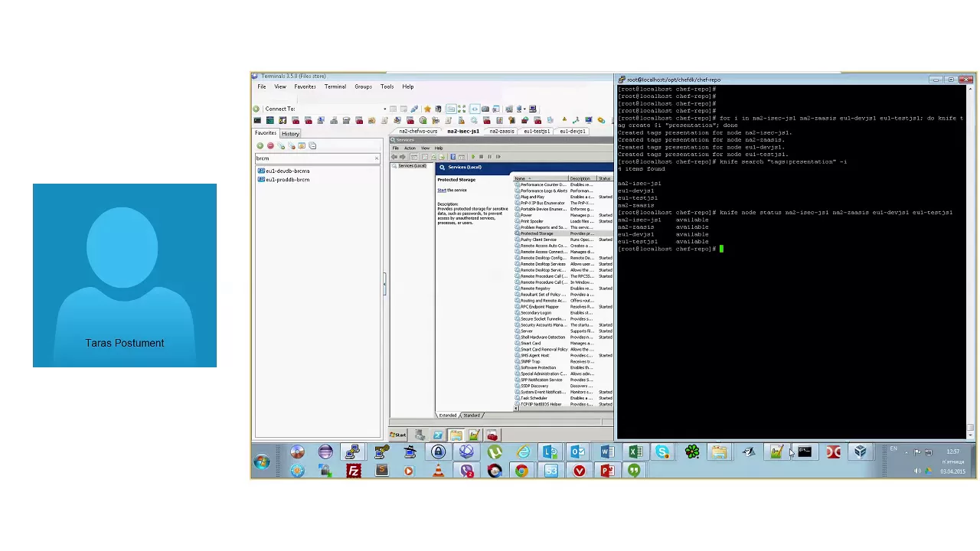The height and width of the screenshot is (551, 980).
Task: Switch to the eu1-devjs1 session tab
Action: coord(572,131)
